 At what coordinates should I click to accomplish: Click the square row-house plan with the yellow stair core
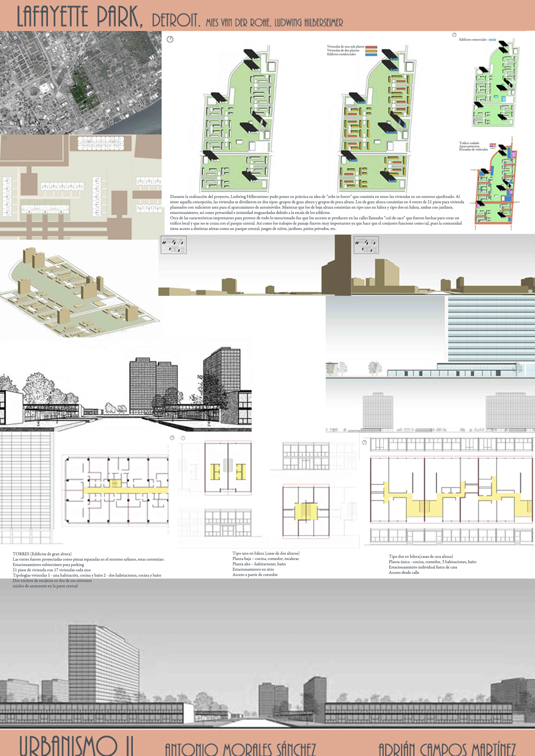(x=306, y=511)
